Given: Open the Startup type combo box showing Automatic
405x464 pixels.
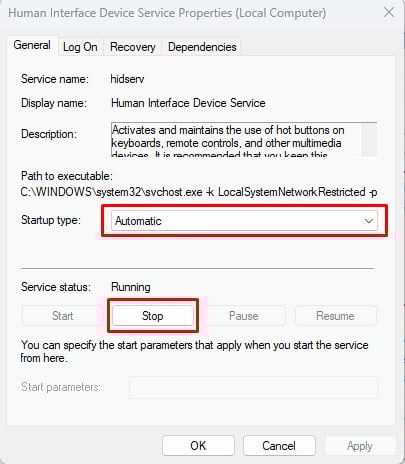Looking at the screenshot, I should (x=245, y=221).
